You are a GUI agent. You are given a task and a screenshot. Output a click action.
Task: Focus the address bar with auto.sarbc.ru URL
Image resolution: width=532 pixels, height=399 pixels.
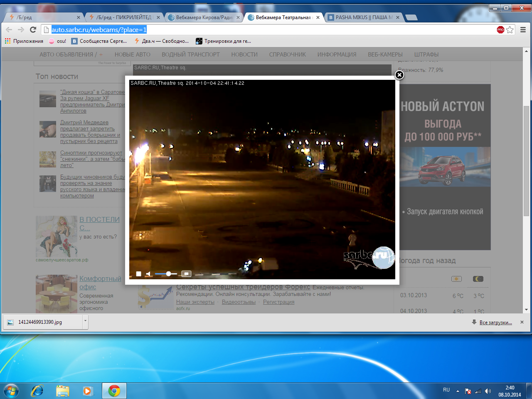pos(270,30)
